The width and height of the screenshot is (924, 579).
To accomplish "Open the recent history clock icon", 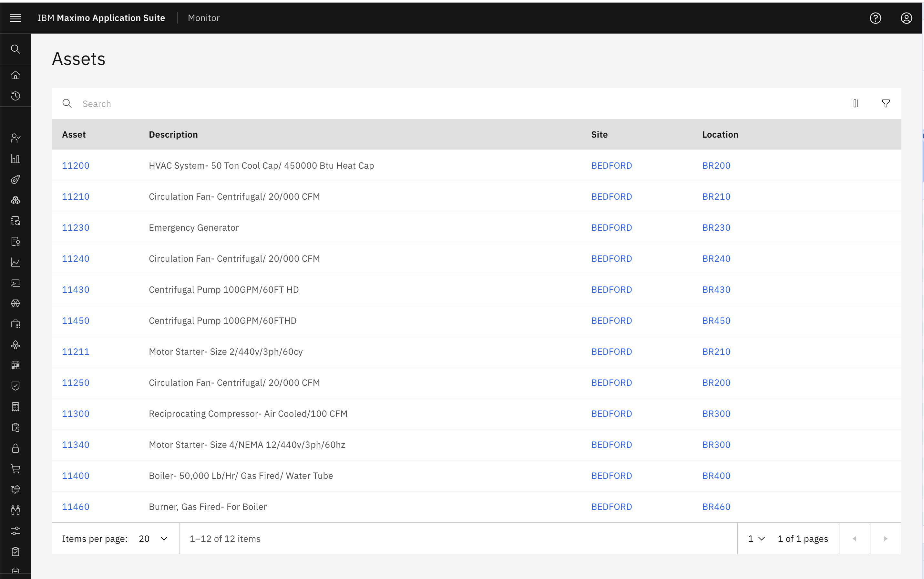I will point(15,96).
